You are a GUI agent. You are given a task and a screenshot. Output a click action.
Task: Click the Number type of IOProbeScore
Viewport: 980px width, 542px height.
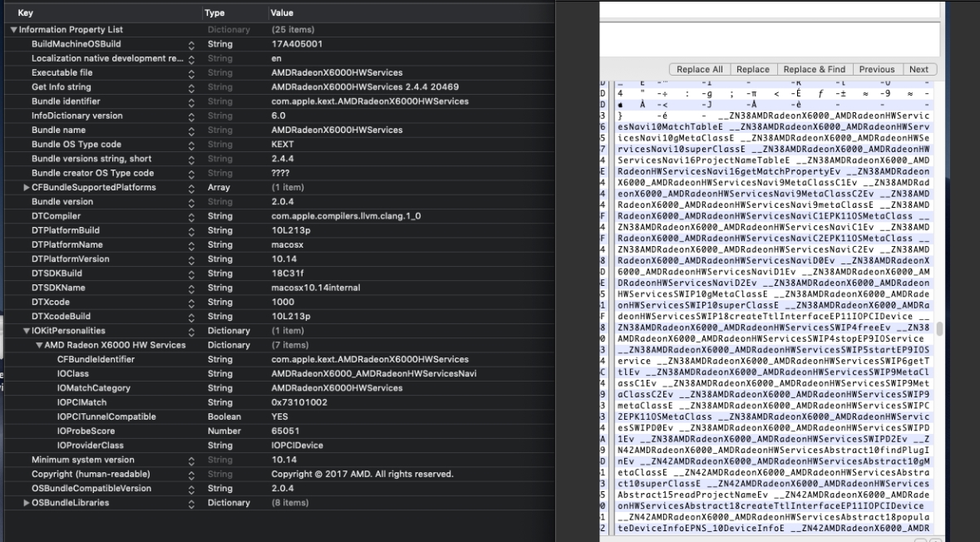tap(224, 431)
